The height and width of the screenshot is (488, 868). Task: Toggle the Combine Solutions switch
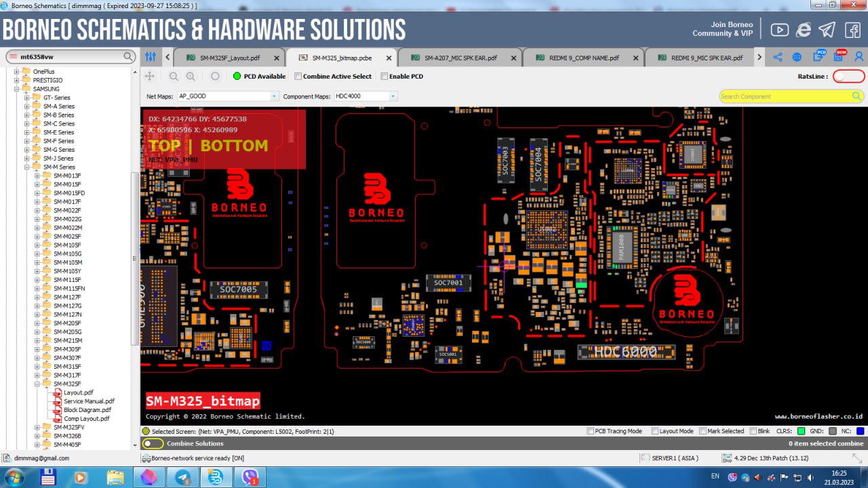click(x=153, y=443)
